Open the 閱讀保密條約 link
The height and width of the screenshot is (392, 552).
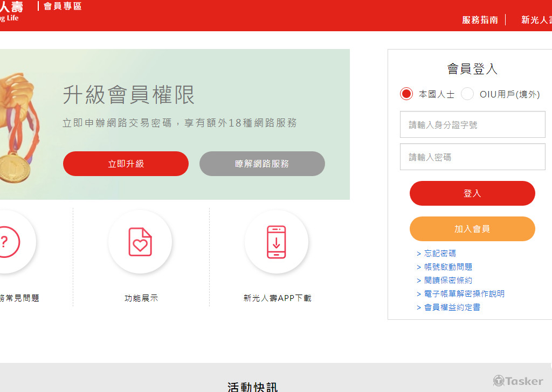[x=447, y=281]
